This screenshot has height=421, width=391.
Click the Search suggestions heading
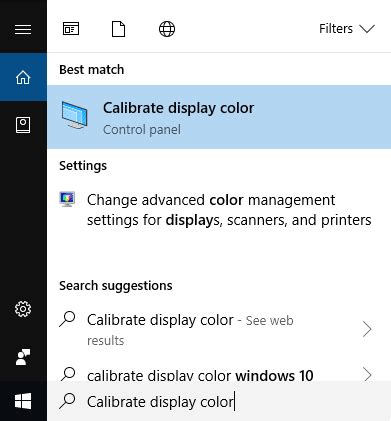116,286
